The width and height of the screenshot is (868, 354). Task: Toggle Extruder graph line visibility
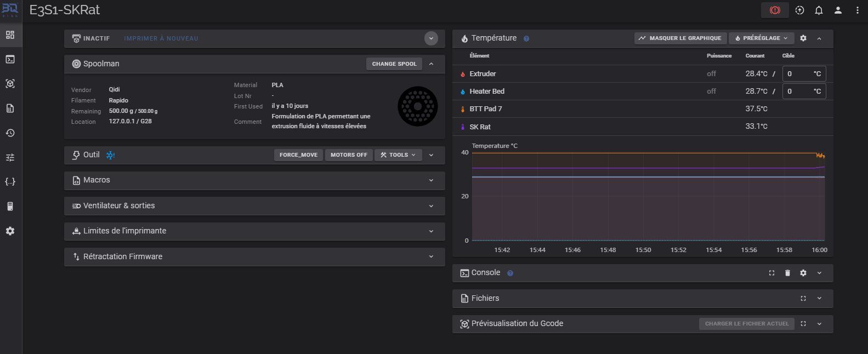[463, 74]
